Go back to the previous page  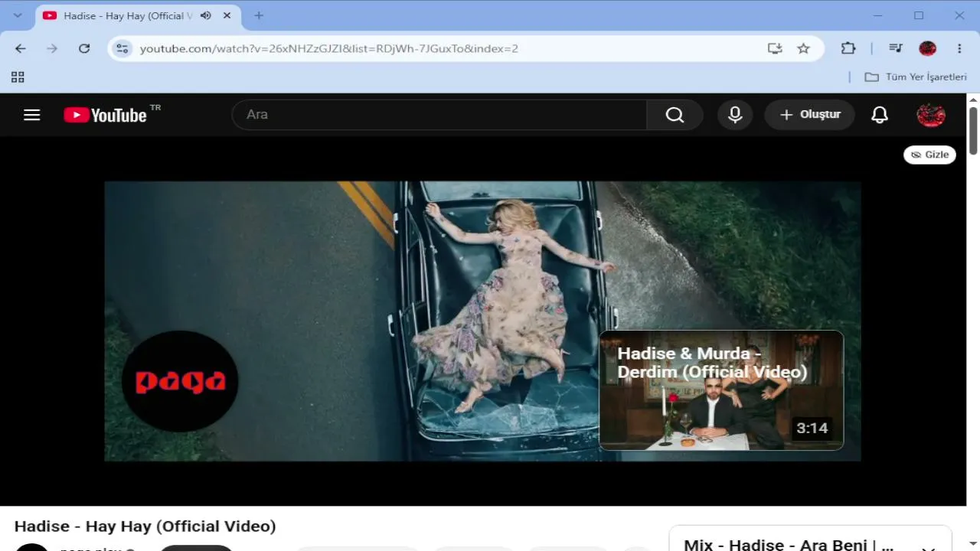[21, 48]
